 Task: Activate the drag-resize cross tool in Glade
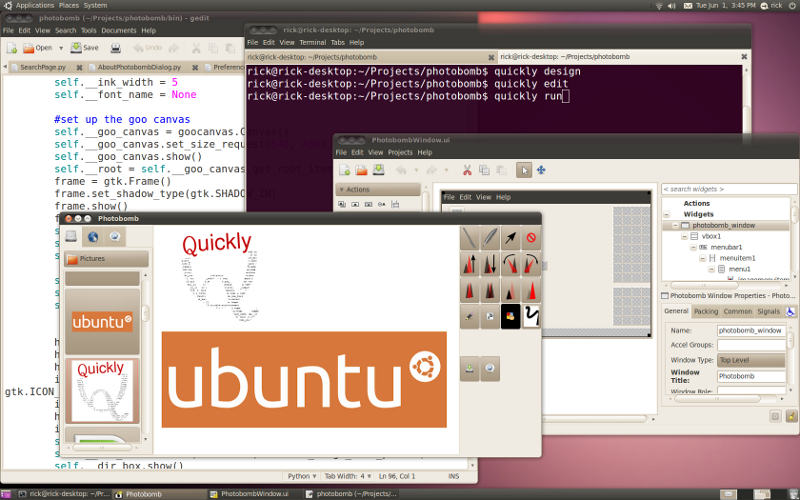click(x=541, y=170)
